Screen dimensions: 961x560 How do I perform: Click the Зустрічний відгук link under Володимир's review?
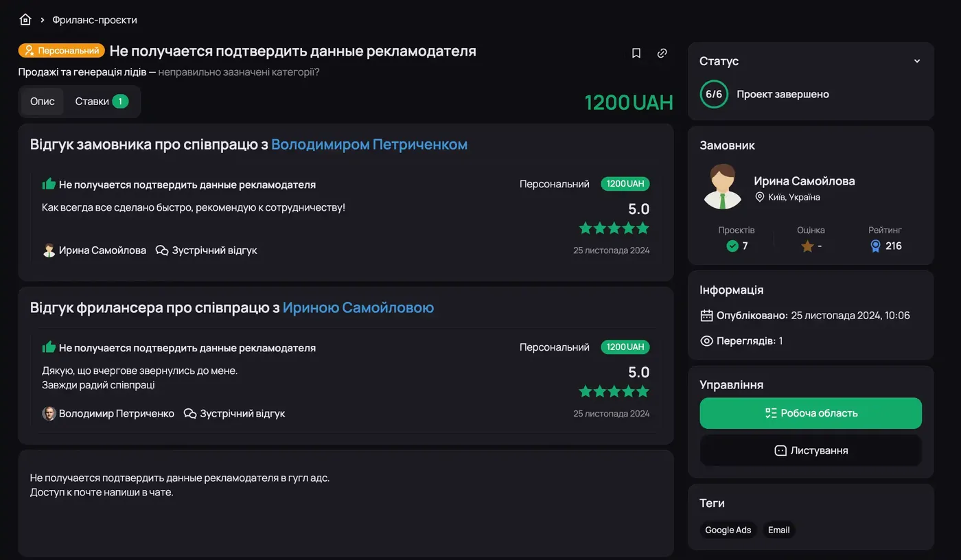point(234,414)
